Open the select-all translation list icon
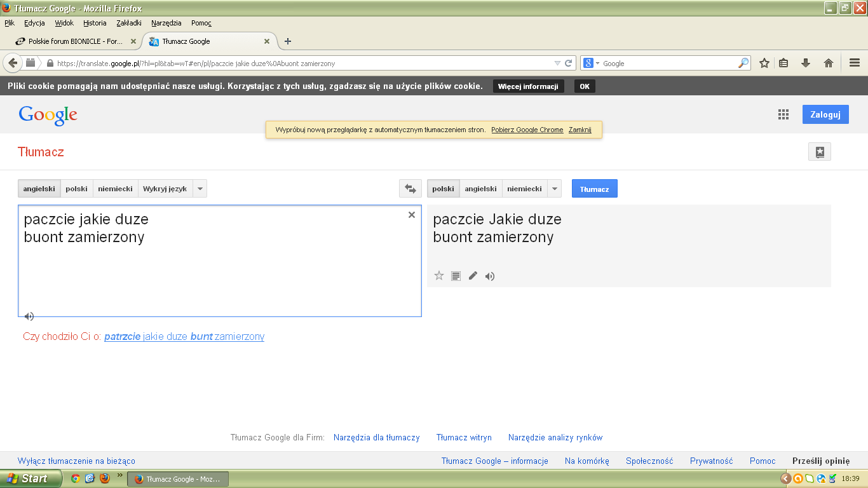 [456, 276]
